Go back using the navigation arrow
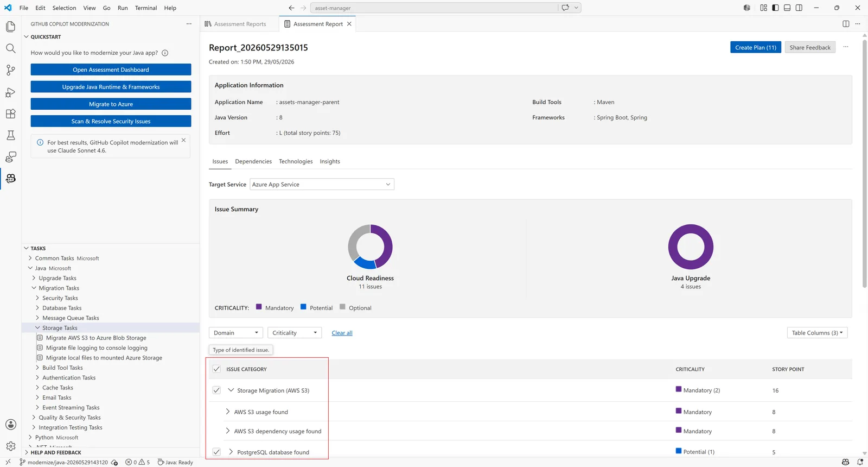Viewport: 868px width, 467px height. tap(291, 8)
